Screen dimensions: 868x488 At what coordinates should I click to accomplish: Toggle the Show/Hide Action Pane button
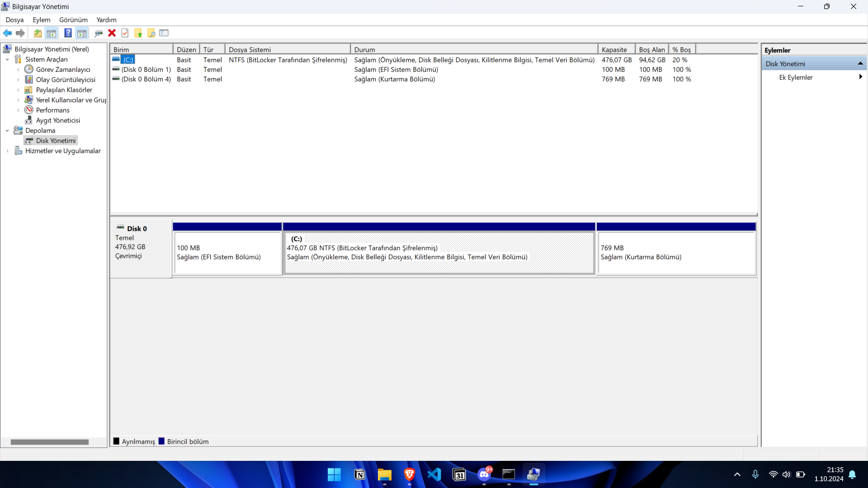pyautogui.click(x=82, y=33)
